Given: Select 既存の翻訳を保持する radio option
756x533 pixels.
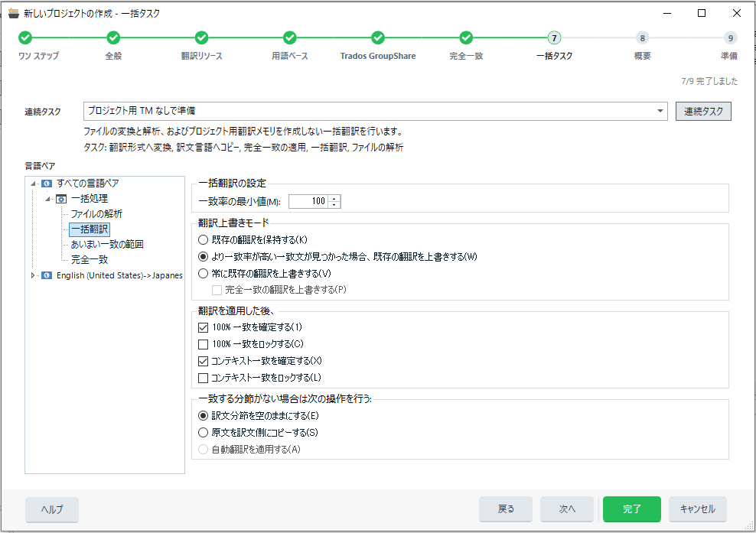Looking at the screenshot, I should [204, 239].
